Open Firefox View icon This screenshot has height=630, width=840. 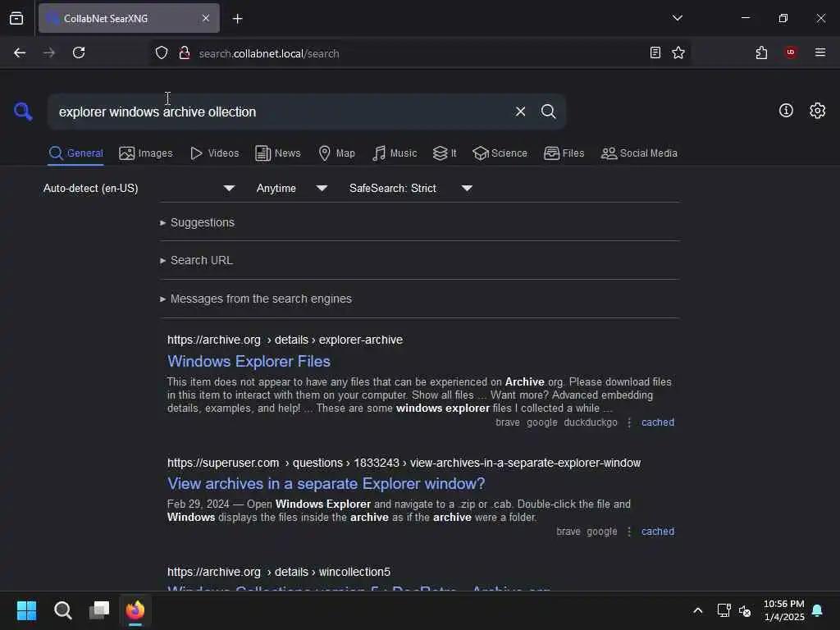(x=16, y=18)
